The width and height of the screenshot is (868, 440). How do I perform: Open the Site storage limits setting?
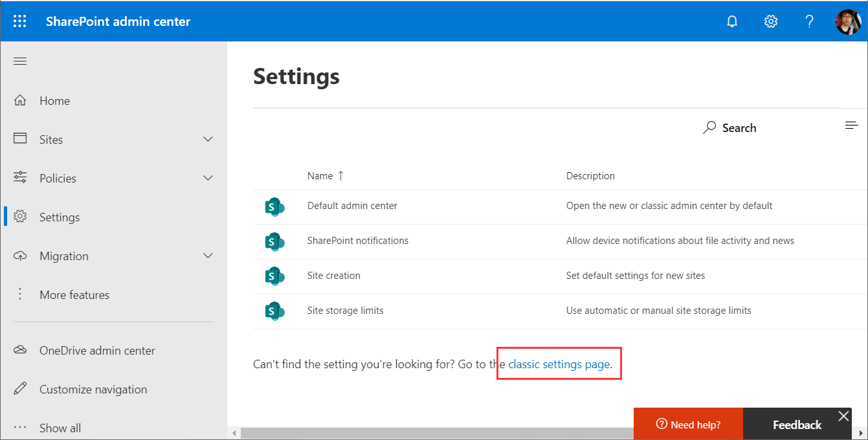click(x=345, y=311)
